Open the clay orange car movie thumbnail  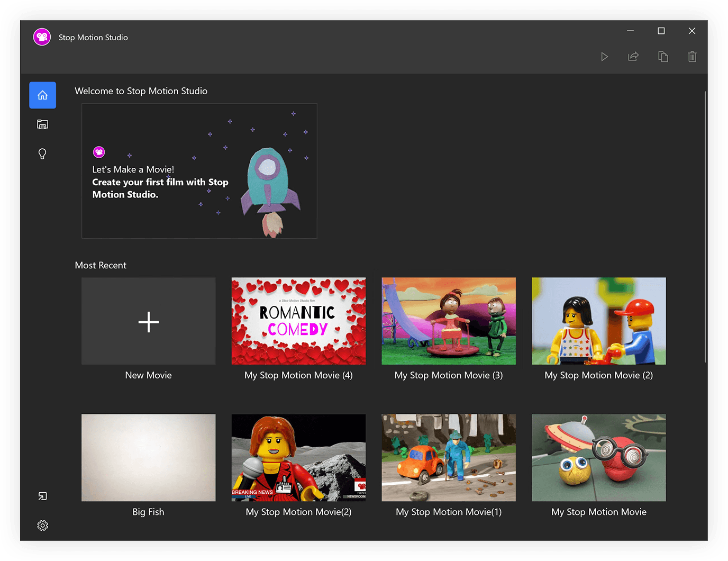pyautogui.click(x=449, y=458)
